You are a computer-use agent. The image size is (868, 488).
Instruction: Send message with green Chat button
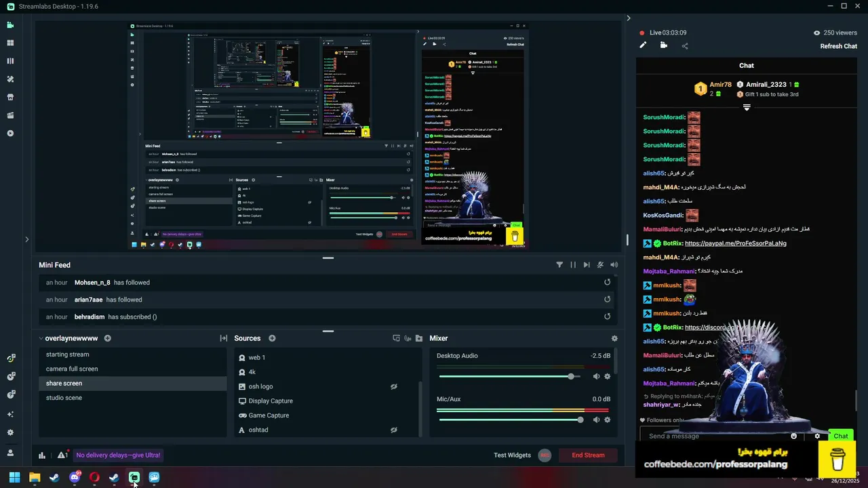(841, 436)
